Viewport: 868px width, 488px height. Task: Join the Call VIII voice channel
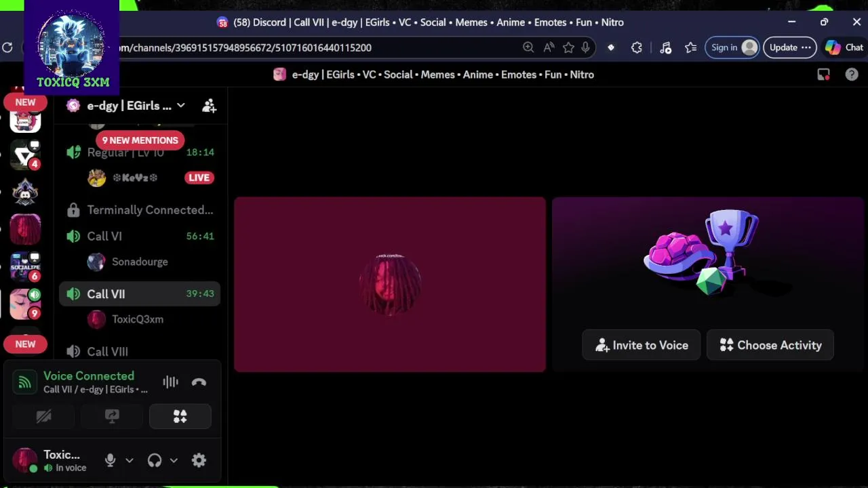pos(140,352)
